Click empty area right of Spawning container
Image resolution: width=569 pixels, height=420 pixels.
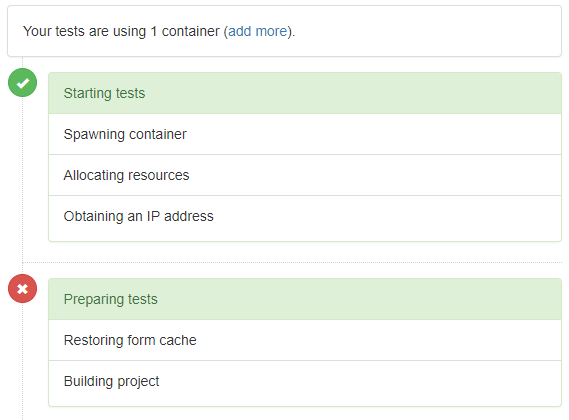coord(374,134)
